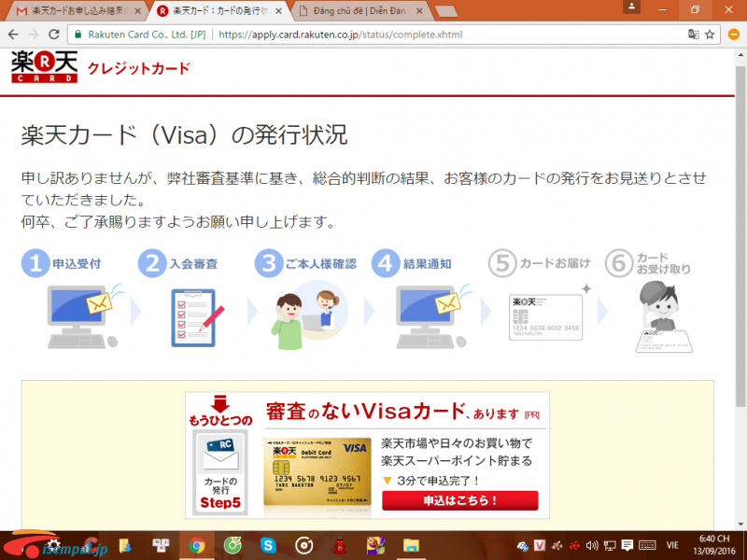Open File Explorer from the taskbar
The width and height of the screenshot is (747, 560).
411,546
